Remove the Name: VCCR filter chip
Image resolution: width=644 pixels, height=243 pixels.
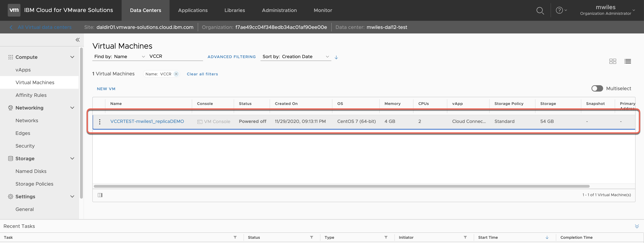coord(176,74)
